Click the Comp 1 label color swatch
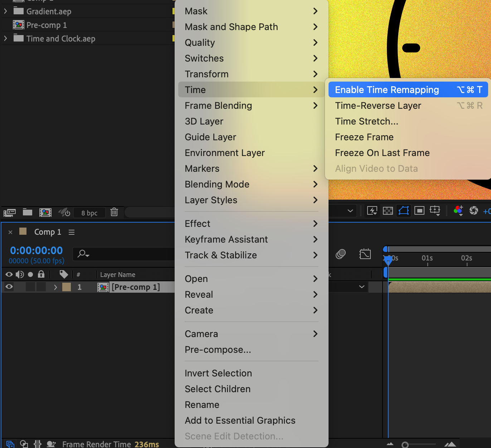 pyautogui.click(x=23, y=232)
